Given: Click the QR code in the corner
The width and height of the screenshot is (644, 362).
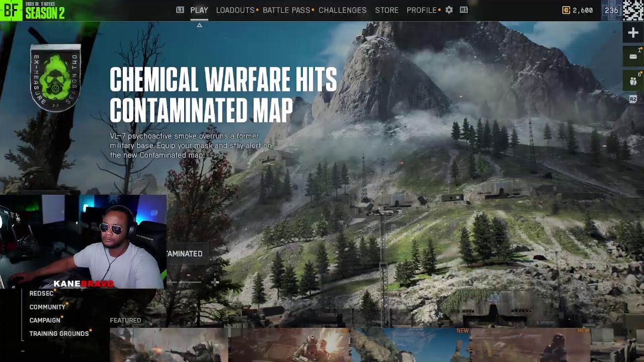Looking at the screenshot, I should (633, 10).
